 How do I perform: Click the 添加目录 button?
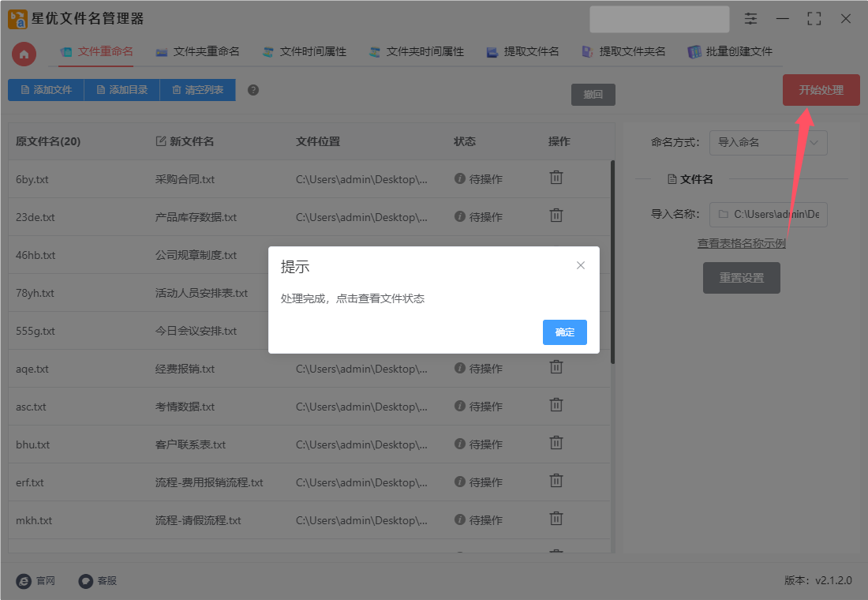(x=122, y=90)
